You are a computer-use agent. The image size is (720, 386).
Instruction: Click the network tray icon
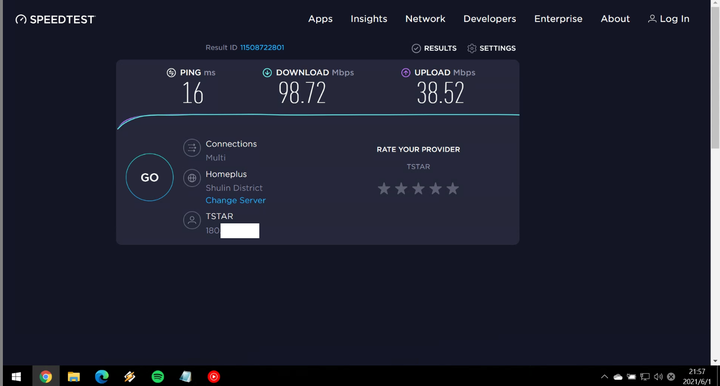[x=645, y=377]
